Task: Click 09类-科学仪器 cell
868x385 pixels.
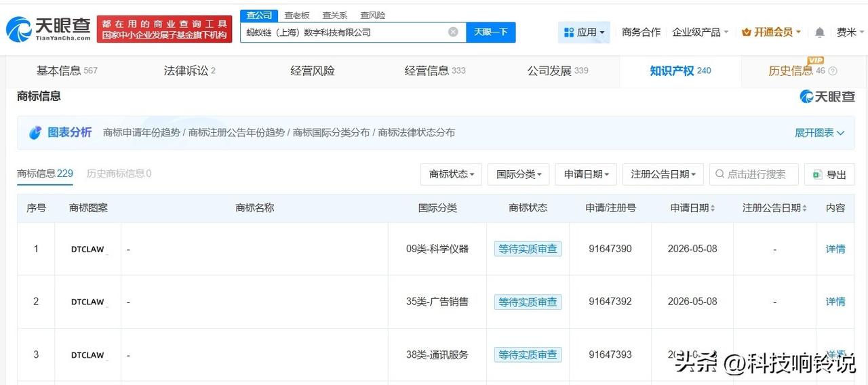Action: point(437,249)
